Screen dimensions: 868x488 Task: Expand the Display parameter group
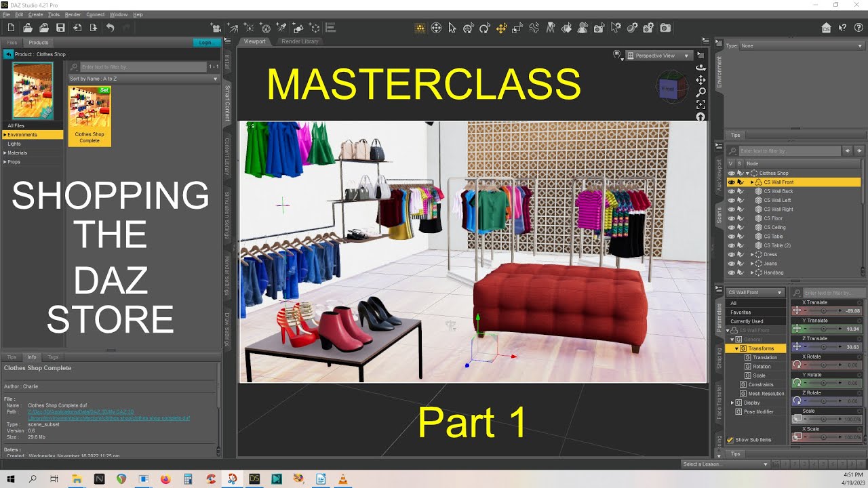pyautogui.click(x=732, y=403)
